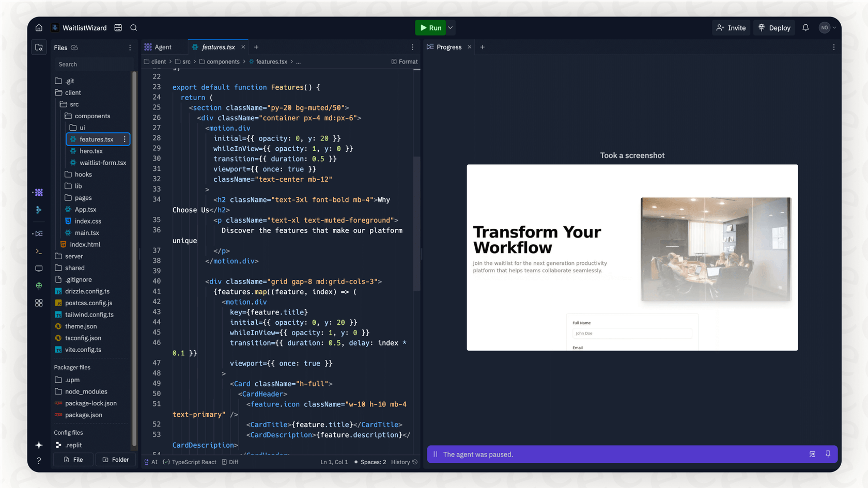Viewport: 868px width, 488px height.
Task: Open the features.tsx file options menu
Action: (x=125, y=139)
